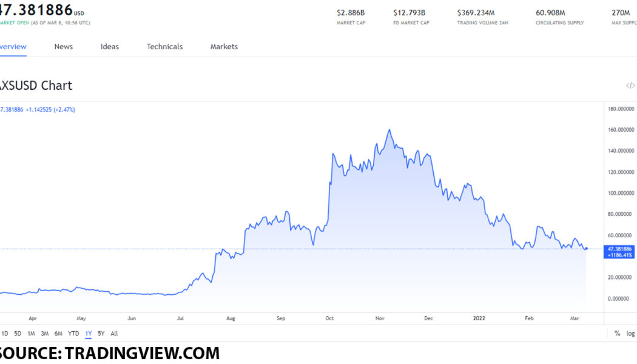This screenshot has width=637, height=364.
Task: Select the YTD time range
Action: 73,334
